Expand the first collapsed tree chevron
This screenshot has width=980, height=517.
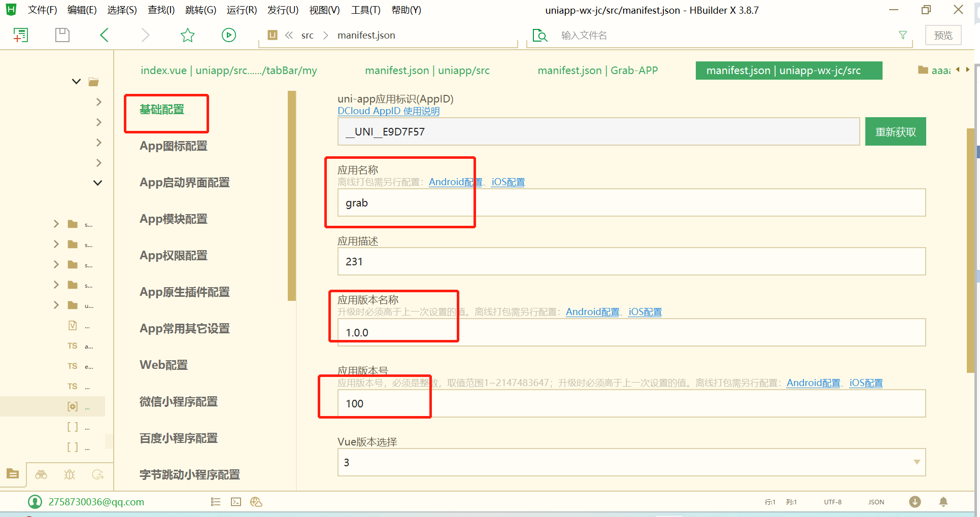pyautogui.click(x=99, y=102)
